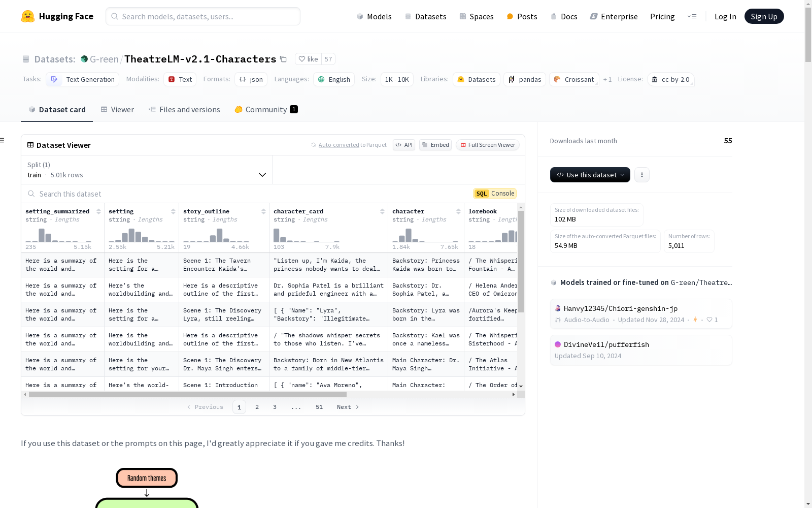Open the API button in Dataset Viewer
The height and width of the screenshot is (508, 812).
404,145
